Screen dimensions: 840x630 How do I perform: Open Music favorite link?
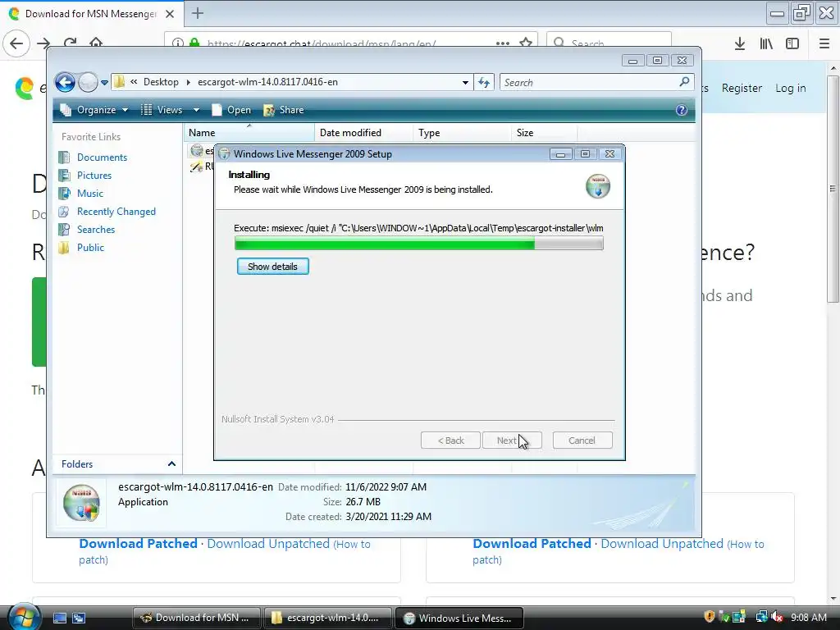click(x=90, y=194)
